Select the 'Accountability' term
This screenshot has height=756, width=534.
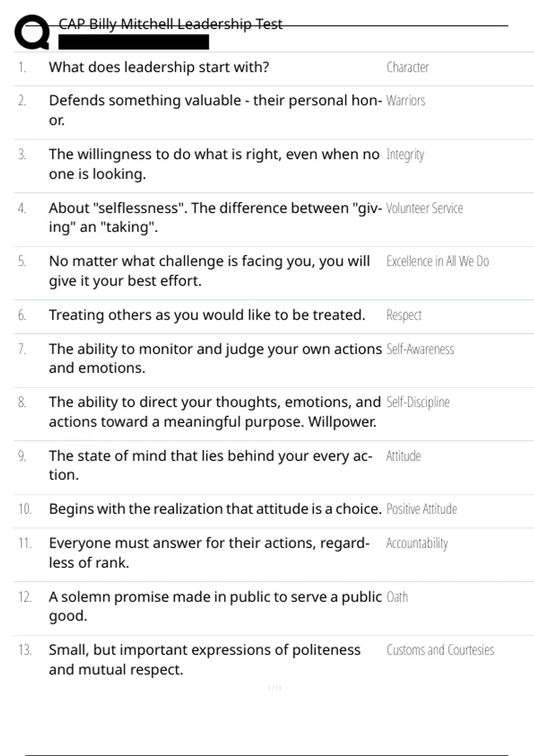417,543
